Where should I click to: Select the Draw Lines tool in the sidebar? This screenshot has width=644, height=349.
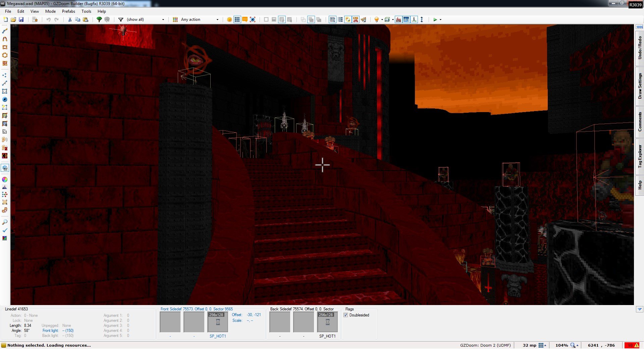coord(5,31)
